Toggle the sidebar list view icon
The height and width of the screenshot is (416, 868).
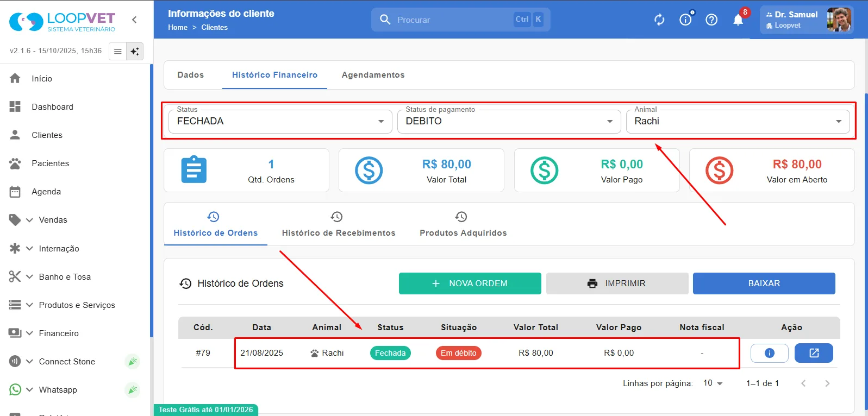tap(117, 52)
